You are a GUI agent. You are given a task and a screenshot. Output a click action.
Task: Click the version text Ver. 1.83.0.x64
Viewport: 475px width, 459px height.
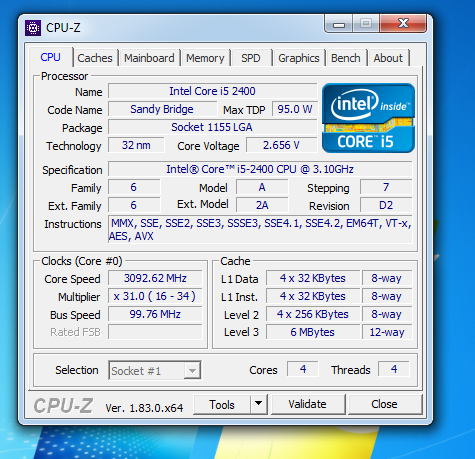[x=144, y=408]
